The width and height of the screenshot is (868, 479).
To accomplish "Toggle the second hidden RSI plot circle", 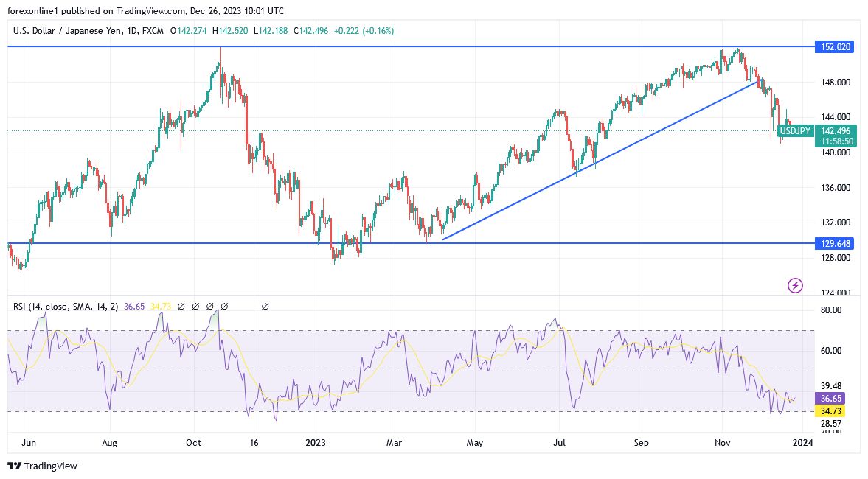I will [195, 306].
